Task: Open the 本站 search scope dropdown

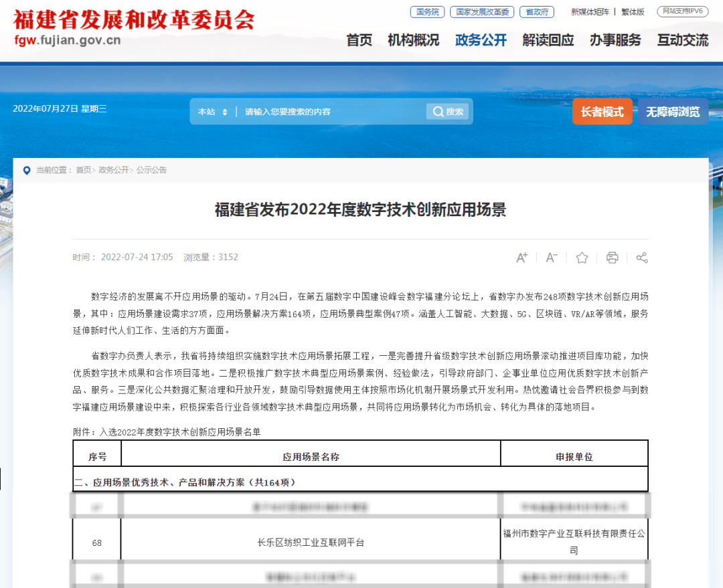Action: [x=213, y=112]
